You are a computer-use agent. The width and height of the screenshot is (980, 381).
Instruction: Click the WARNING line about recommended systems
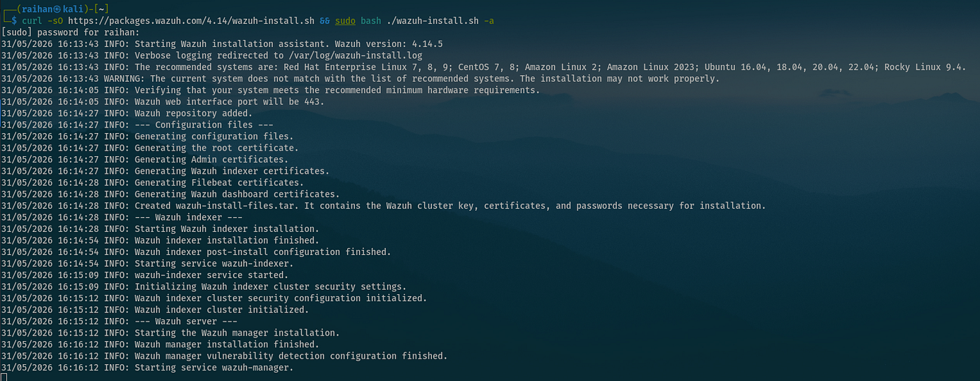(x=360, y=78)
